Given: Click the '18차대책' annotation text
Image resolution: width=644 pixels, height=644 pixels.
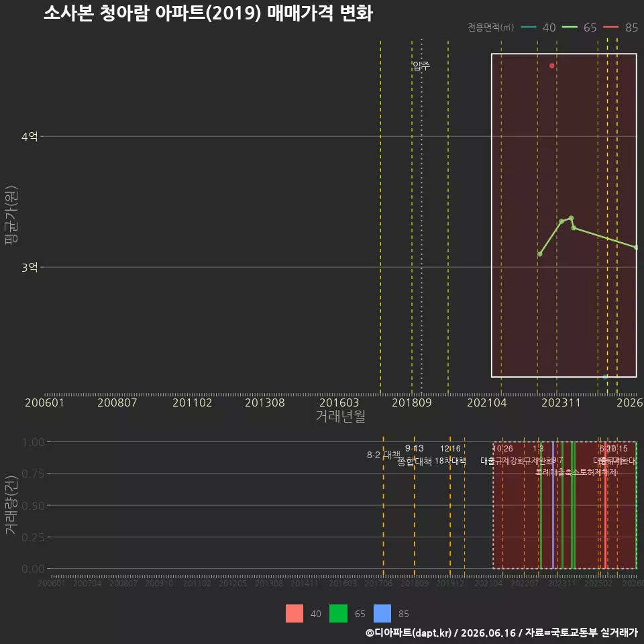Looking at the screenshot, I should pos(450,461).
